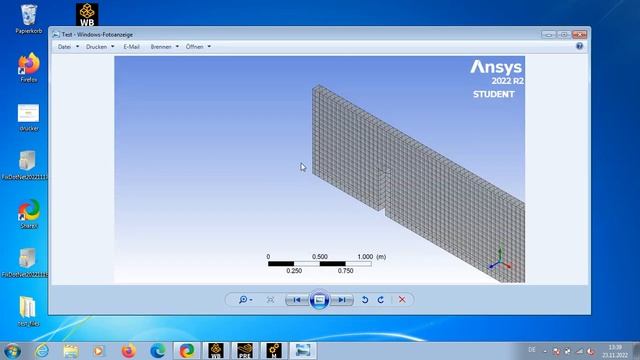Image resolution: width=640 pixels, height=360 pixels.
Task: Switch to Ansys Mechanical M taskbar button
Action: click(274, 351)
